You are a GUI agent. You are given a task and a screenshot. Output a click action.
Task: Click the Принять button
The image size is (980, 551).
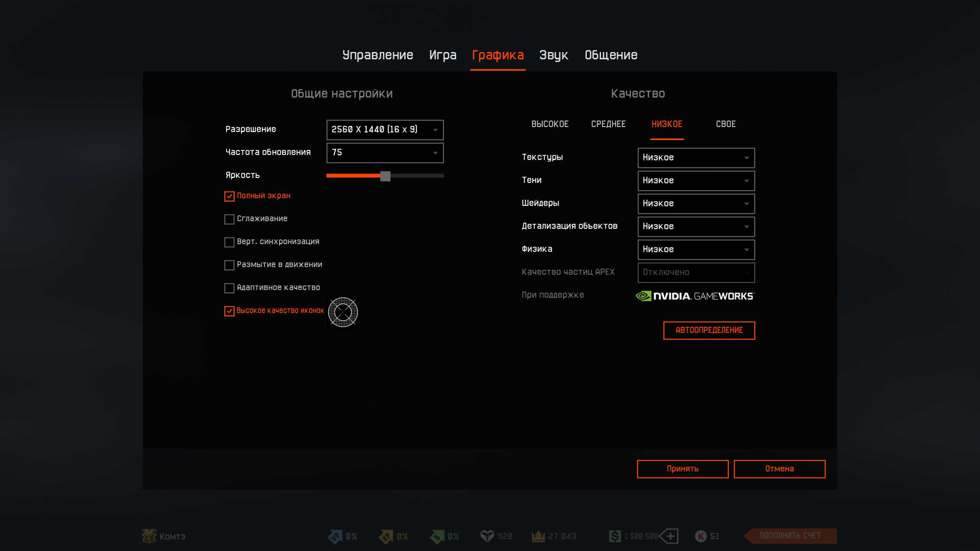(683, 469)
